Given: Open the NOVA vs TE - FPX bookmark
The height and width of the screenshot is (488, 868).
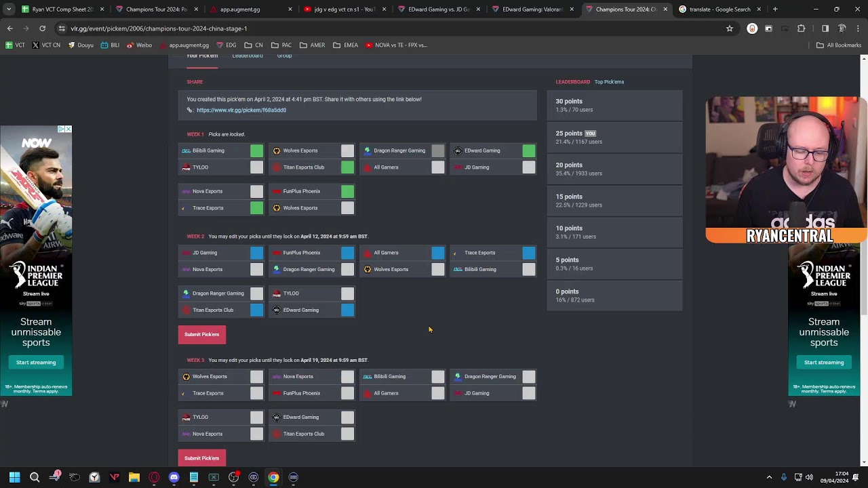Looking at the screenshot, I should pos(396,45).
